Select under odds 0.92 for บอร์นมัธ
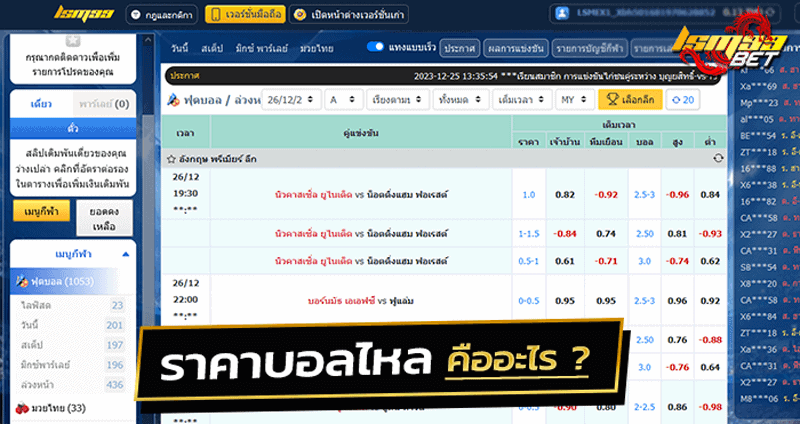This screenshot has height=424, width=800. click(710, 301)
